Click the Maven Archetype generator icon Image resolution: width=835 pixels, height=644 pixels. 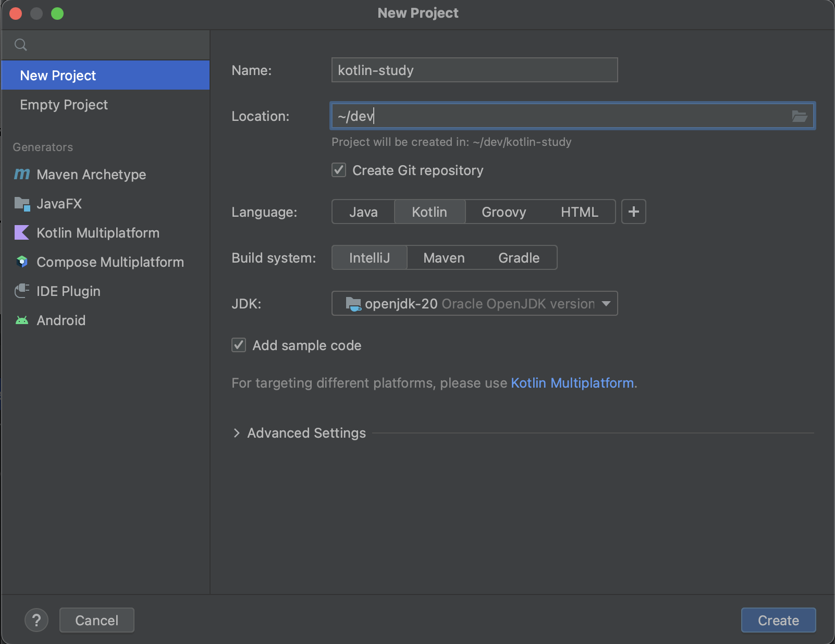22,174
